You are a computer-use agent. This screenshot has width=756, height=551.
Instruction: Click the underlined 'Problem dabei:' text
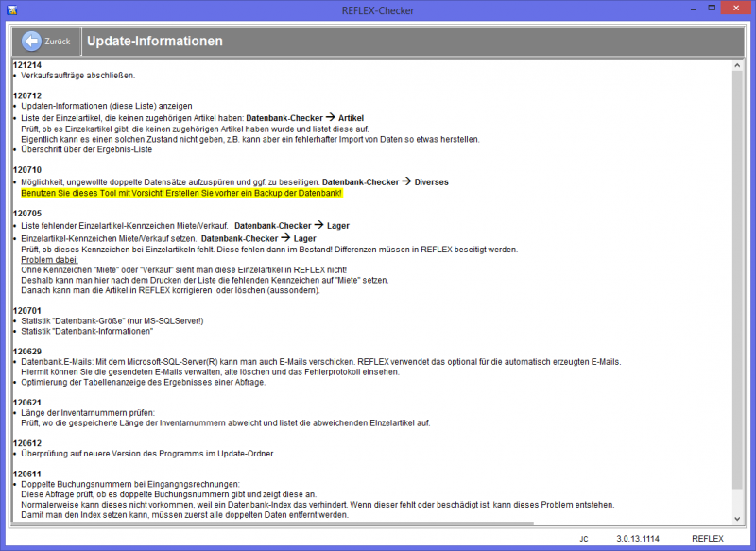[50, 259]
